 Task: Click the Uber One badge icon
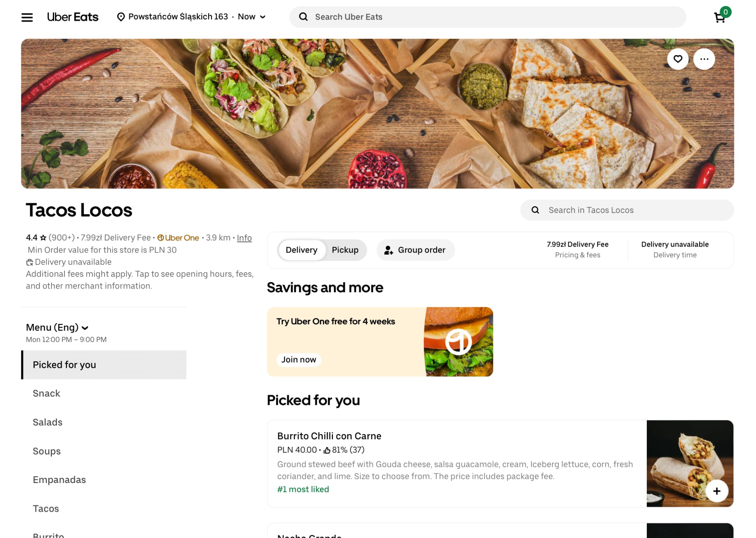coord(161,238)
